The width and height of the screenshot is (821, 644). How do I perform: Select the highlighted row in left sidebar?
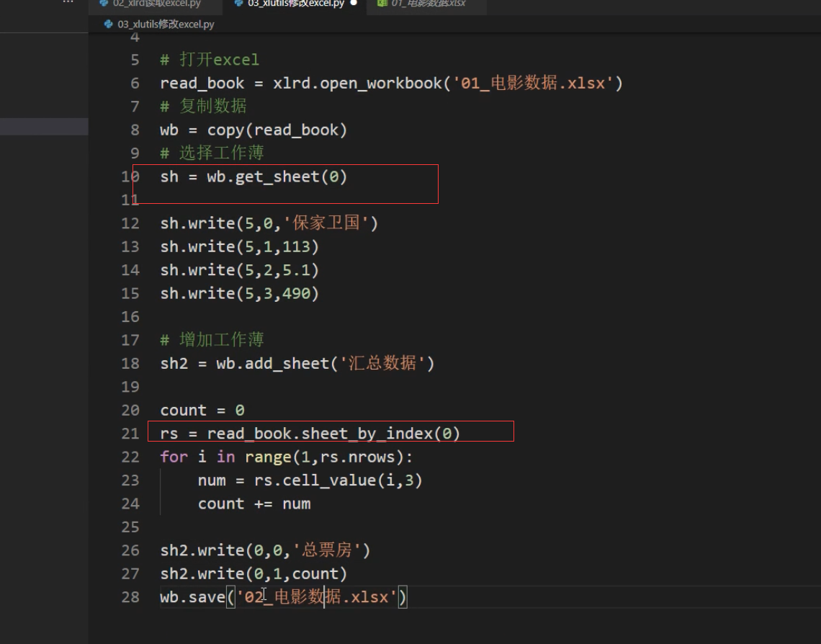point(44,127)
